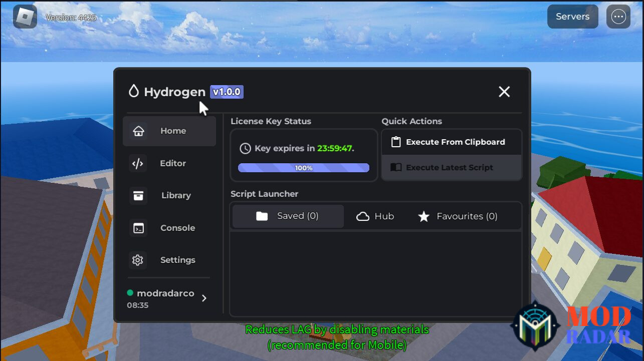This screenshot has height=361, width=644.
Task: Close the Hydrogen window
Action: (504, 92)
